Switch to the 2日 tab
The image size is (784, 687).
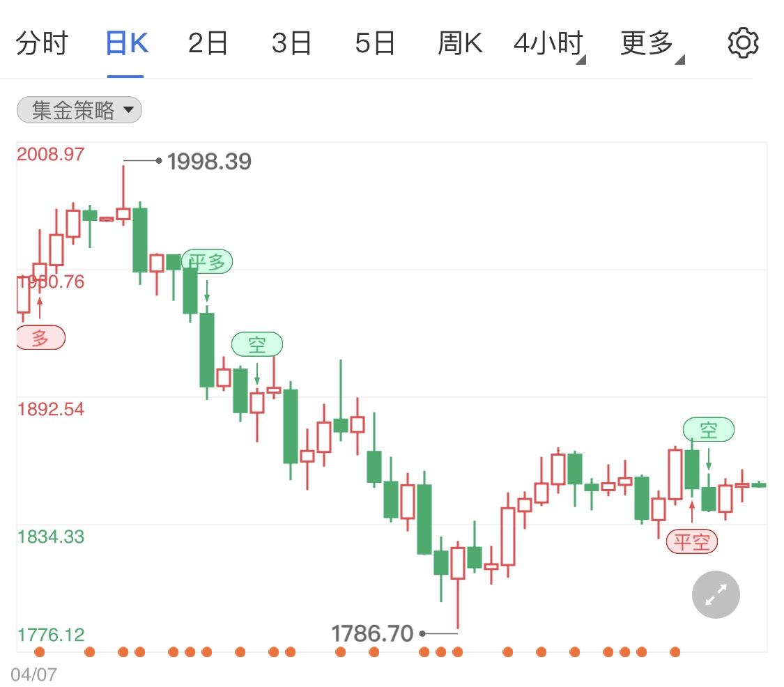[208, 44]
